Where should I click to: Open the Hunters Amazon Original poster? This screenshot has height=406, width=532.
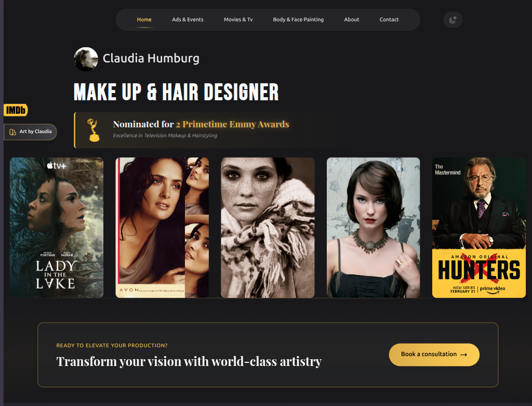click(478, 228)
